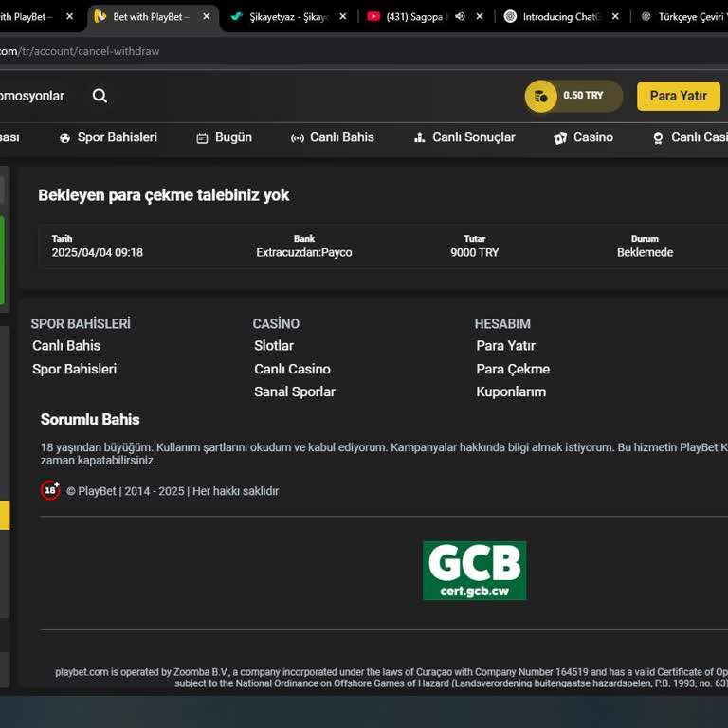Click footer link Kuponlarım
Screen dimensions: 728x728
pyautogui.click(x=511, y=391)
